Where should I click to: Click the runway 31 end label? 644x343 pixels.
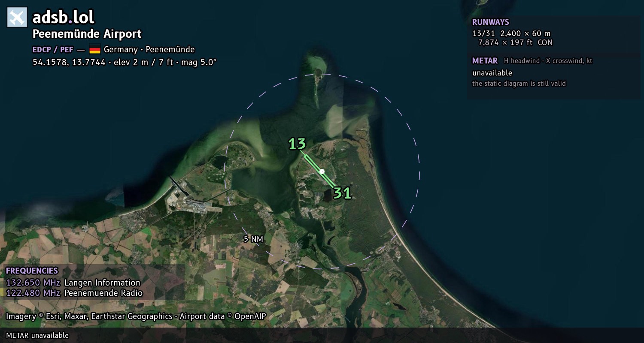(x=343, y=193)
